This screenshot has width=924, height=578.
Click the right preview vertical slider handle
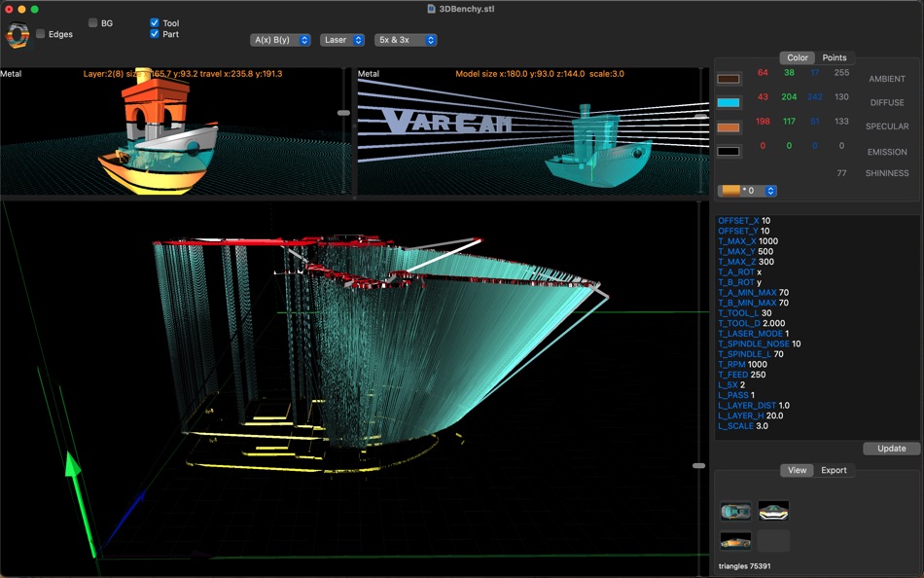(x=700, y=116)
